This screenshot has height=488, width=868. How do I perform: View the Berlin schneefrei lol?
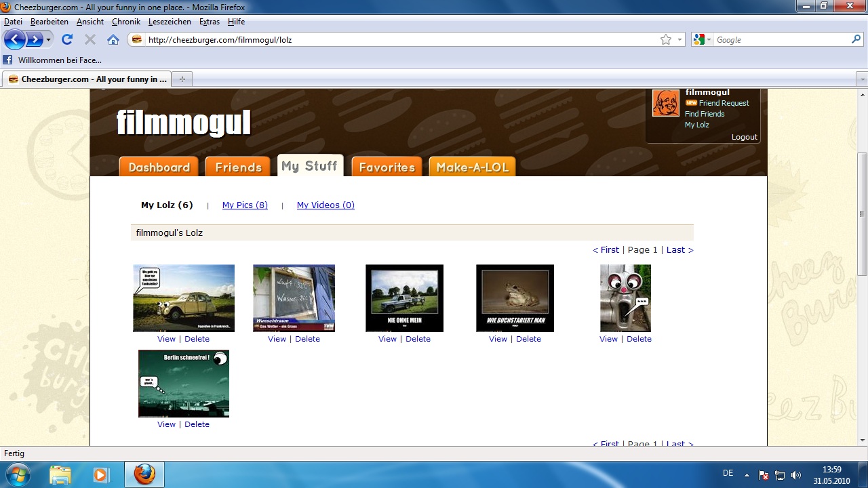click(166, 424)
